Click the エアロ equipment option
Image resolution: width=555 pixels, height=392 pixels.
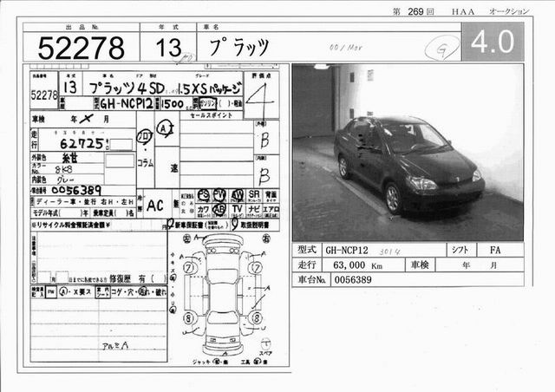pos(271,211)
